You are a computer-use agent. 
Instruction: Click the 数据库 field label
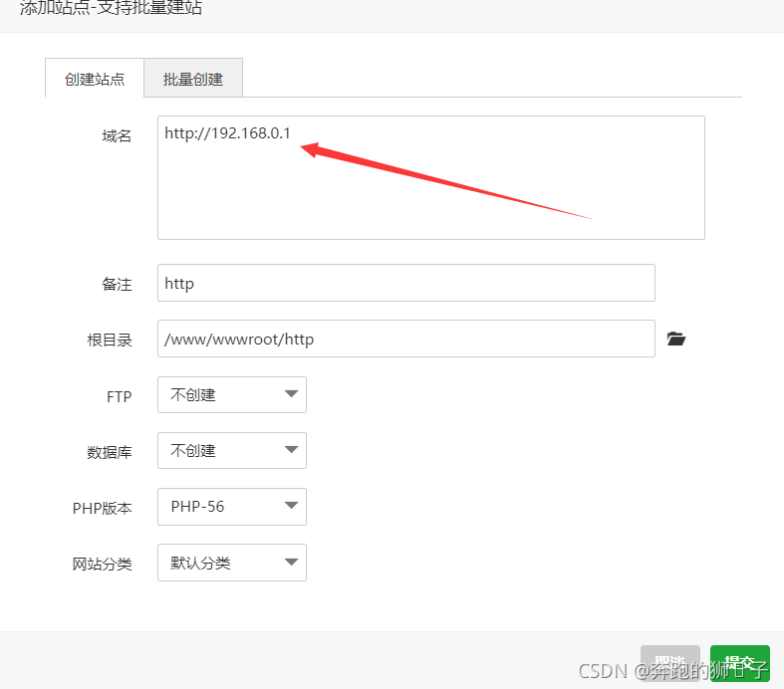click(x=110, y=452)
